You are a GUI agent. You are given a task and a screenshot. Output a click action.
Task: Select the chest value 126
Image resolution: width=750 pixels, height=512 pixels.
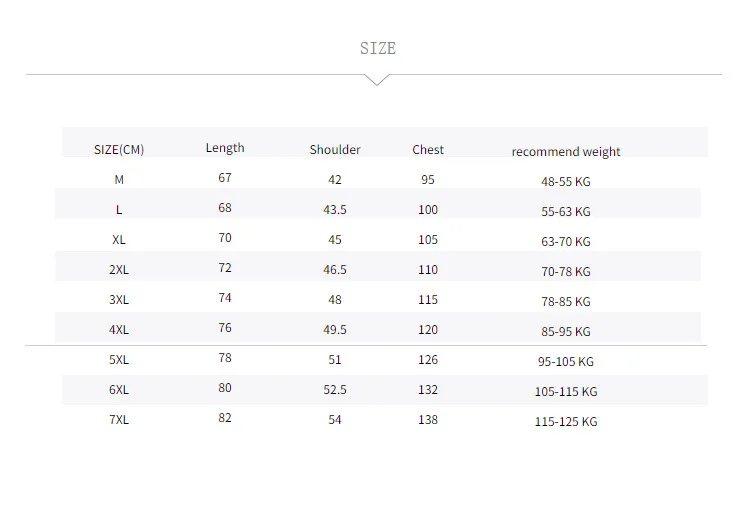pyautogui.click(x=428, y=360)
